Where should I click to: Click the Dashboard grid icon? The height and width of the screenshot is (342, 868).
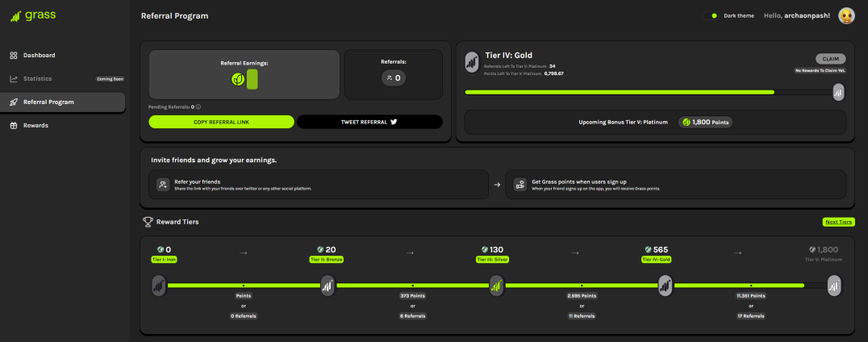14,56
